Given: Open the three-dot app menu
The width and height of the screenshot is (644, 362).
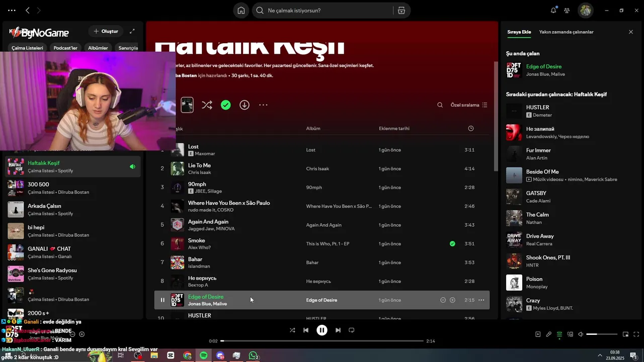Looking at the screenshot, I should click(x=12, y=10).
